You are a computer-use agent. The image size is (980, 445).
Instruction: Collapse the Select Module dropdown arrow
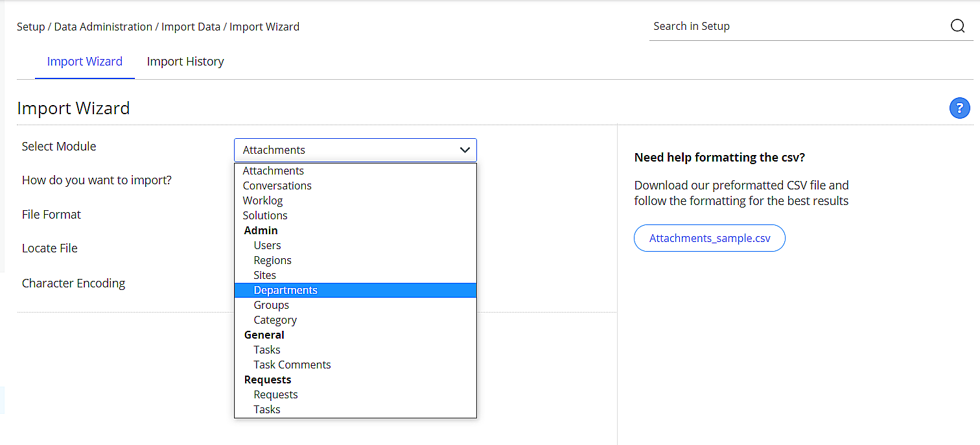[x=465, y=150]
